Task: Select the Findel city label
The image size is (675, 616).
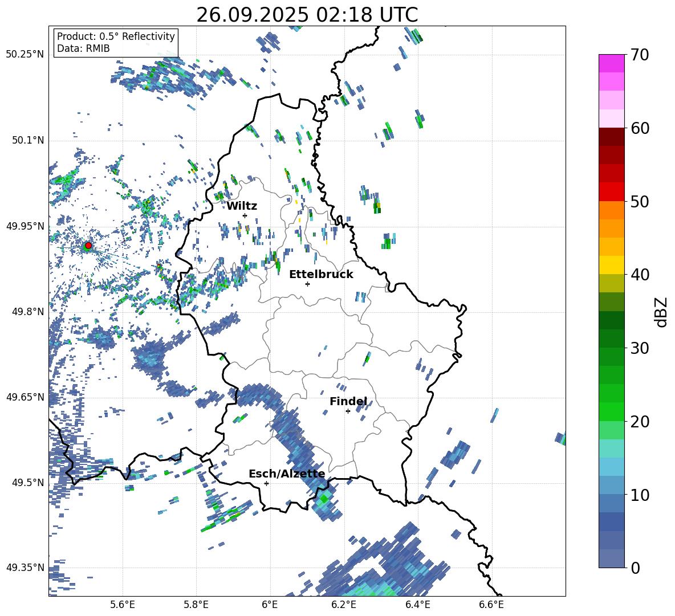Action: pos(348,402)
